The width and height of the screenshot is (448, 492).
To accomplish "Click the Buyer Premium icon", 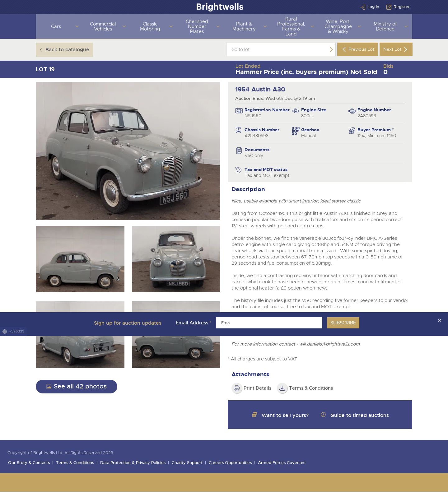I will click(x=352, y=131).
